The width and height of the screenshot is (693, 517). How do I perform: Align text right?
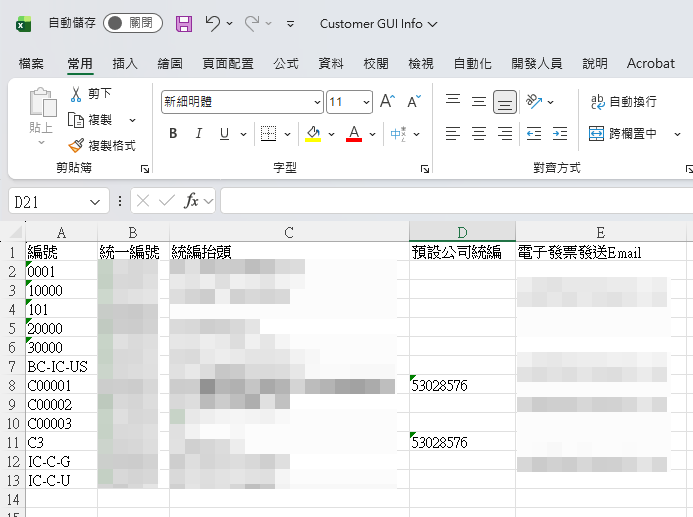pos(505,133)
